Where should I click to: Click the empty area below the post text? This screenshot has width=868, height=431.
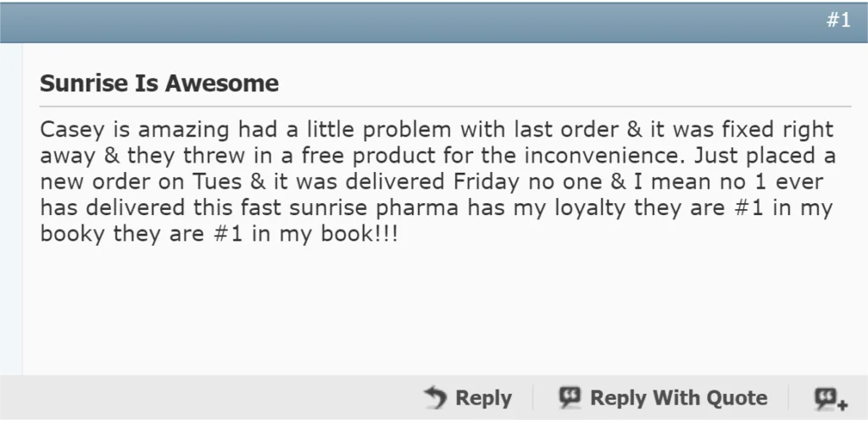point(424,313)
